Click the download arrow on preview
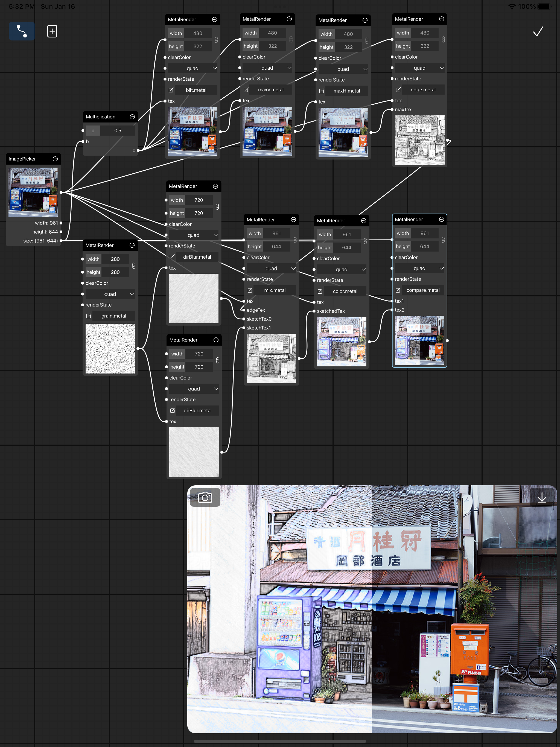This screenshot has height=747, width=560. 542,497
